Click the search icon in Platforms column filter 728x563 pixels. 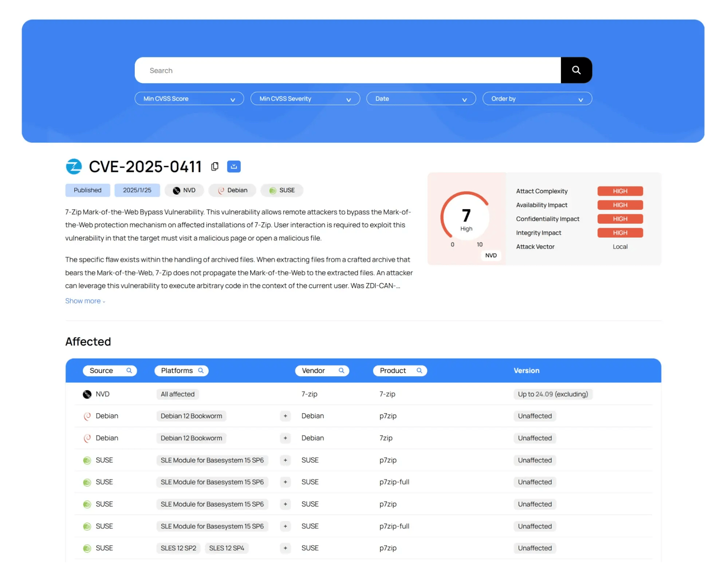201,371
